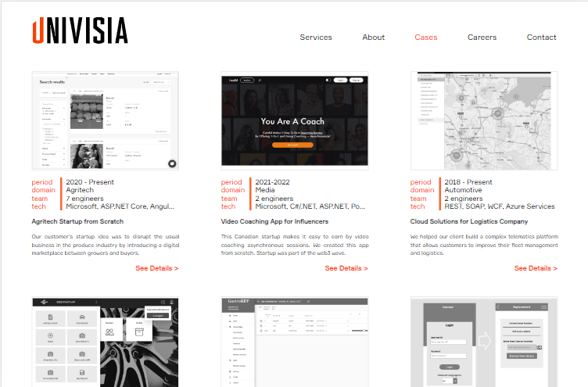588x387 pixels.
Task: See Details for the Video Coaching case
Action: 346,268
